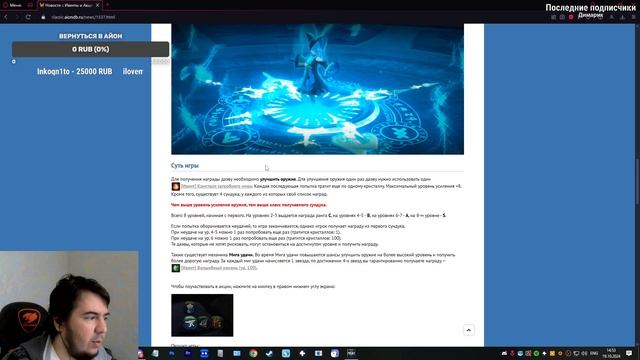The image size is (640, 360).
Task: Open Photoshop from the taskbar
Action: (171, 353)
